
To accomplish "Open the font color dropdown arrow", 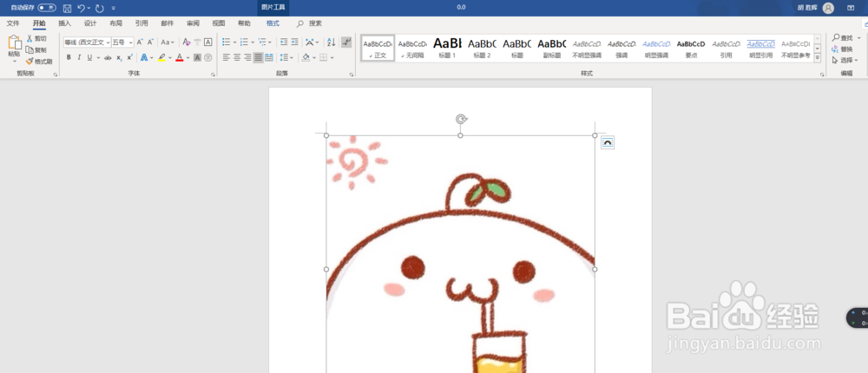I will coord(187,57).
